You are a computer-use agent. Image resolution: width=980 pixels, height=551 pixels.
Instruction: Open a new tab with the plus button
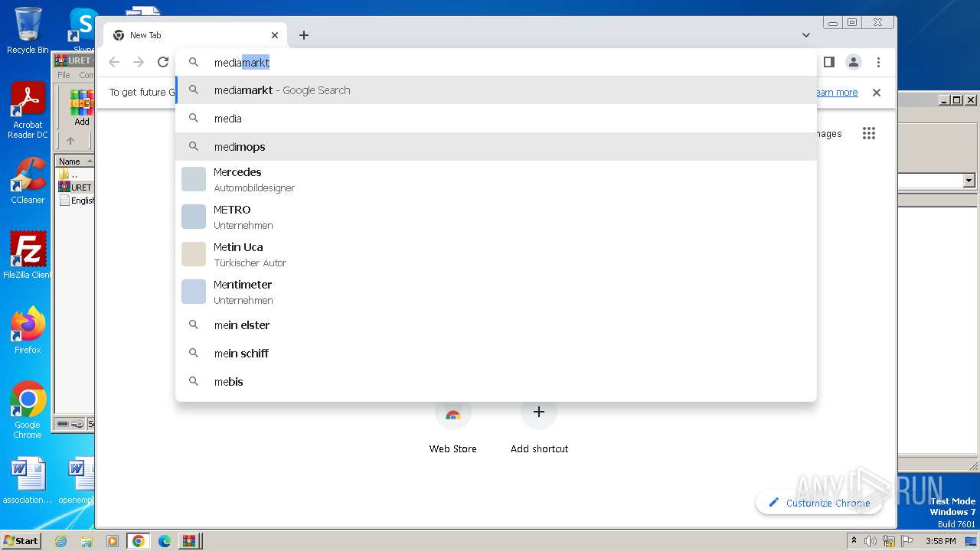[x=304, y=35]
